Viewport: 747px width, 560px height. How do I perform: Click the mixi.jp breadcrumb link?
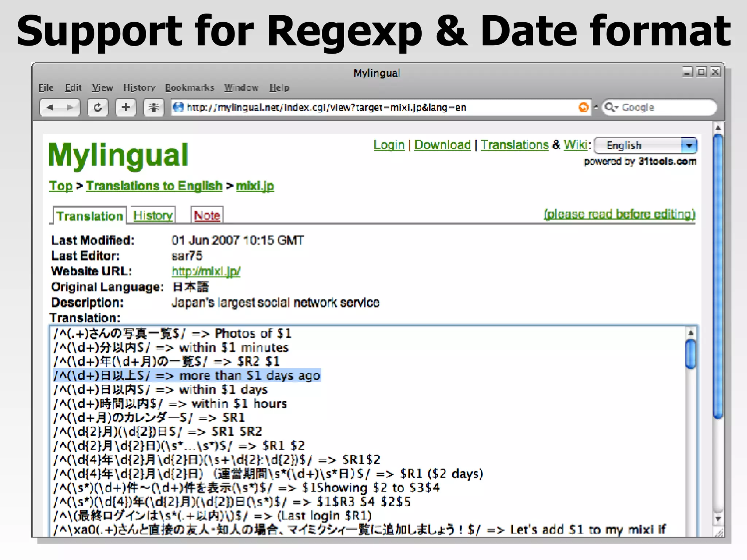pyautogui.click(x=255, y=186)
